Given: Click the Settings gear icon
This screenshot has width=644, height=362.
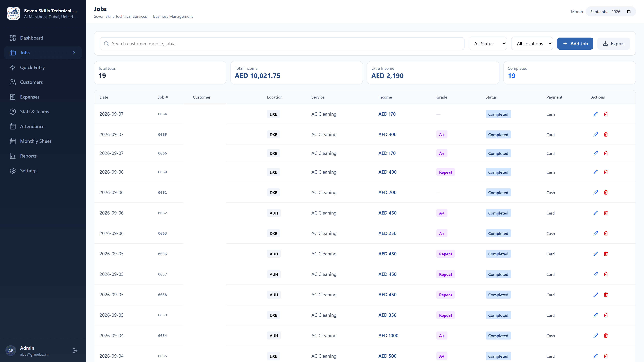Looking at the screenshot, I should (13, 171).
